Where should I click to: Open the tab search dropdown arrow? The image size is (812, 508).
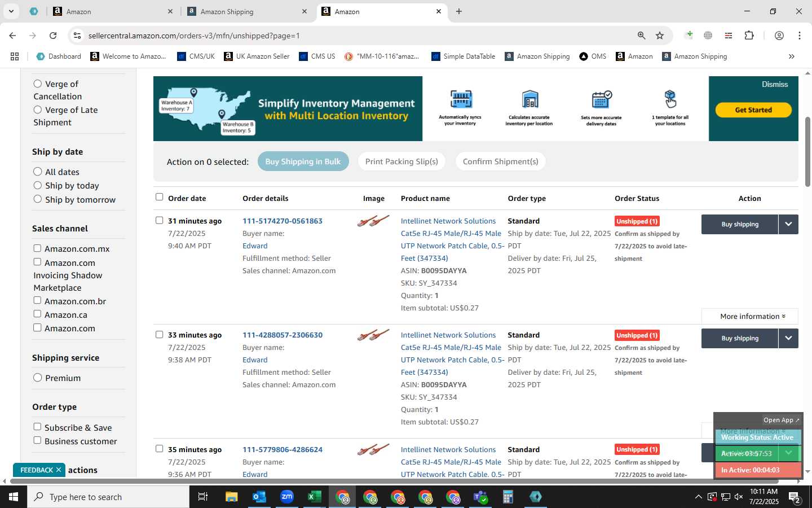click(x=11, y=11)
